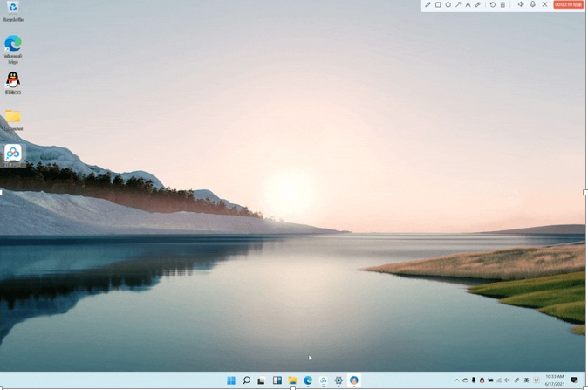This screenshot has height=390, width=588.
Task: Select the arrow annotation tool
Action: click(x=458, y=5)
